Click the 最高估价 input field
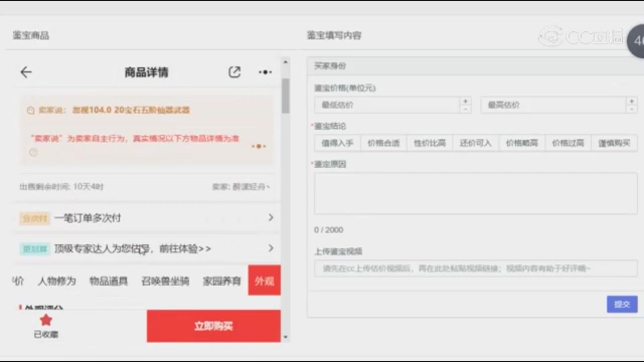 tap(553, 105)
